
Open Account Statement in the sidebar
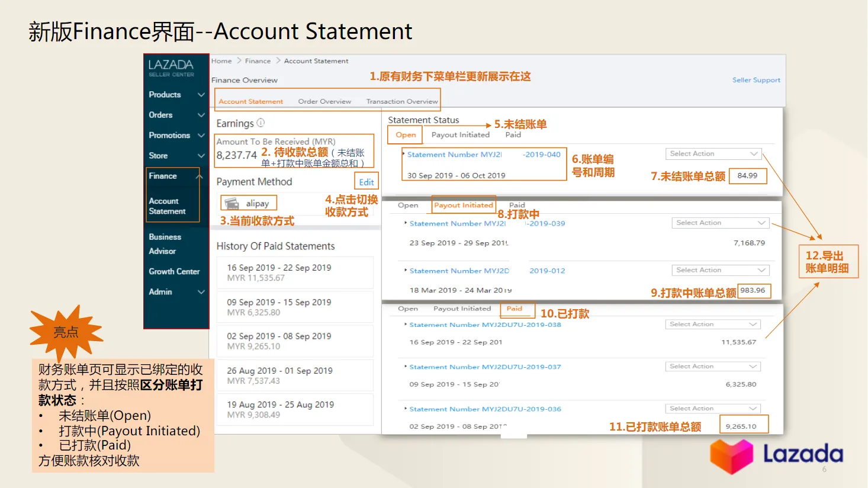pyautogui.click(x=167, y=206)
